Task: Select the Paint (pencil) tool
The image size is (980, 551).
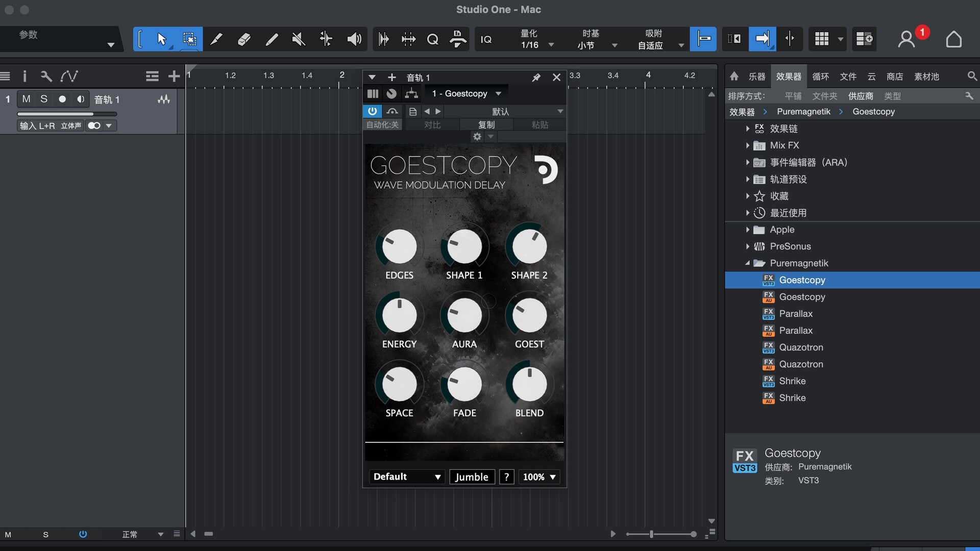Action: pyautogui.click(x=272, y=39)
